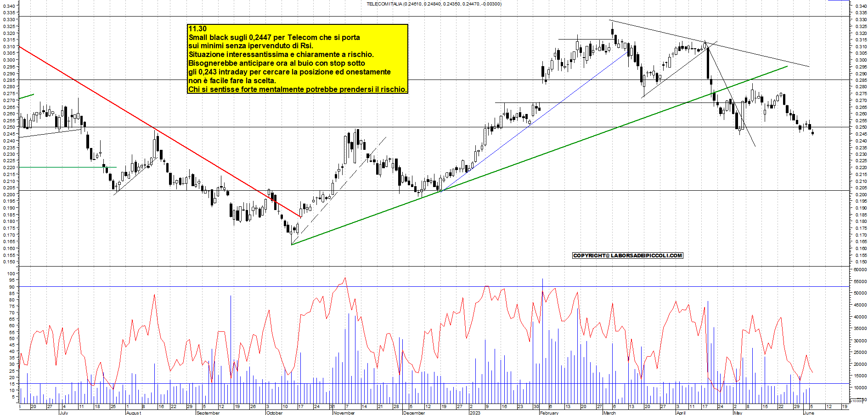Click 0.340 on the left price axis
This screenshot has width=868, height=415.
click(9, 6)
